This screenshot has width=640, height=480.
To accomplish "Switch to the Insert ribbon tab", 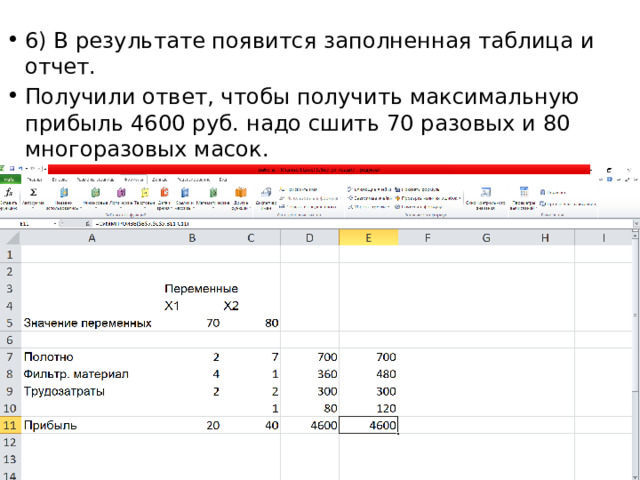I will pyautogui.click(x=60, y=180).
